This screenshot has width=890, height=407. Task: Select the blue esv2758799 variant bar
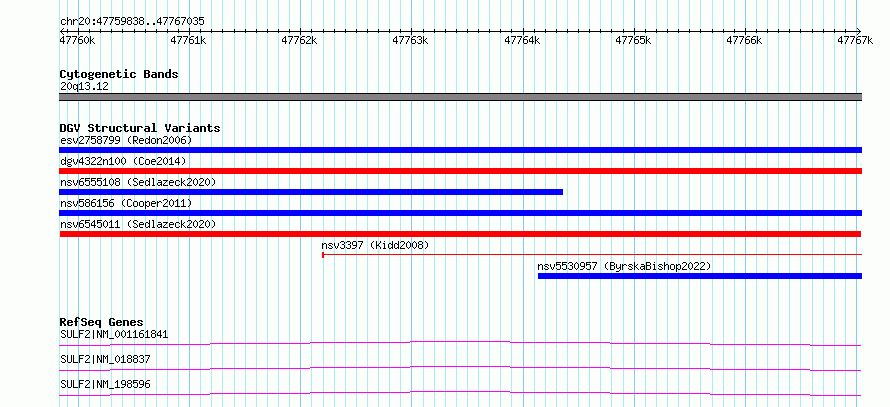pyautogui.click(x=460, y=150)
